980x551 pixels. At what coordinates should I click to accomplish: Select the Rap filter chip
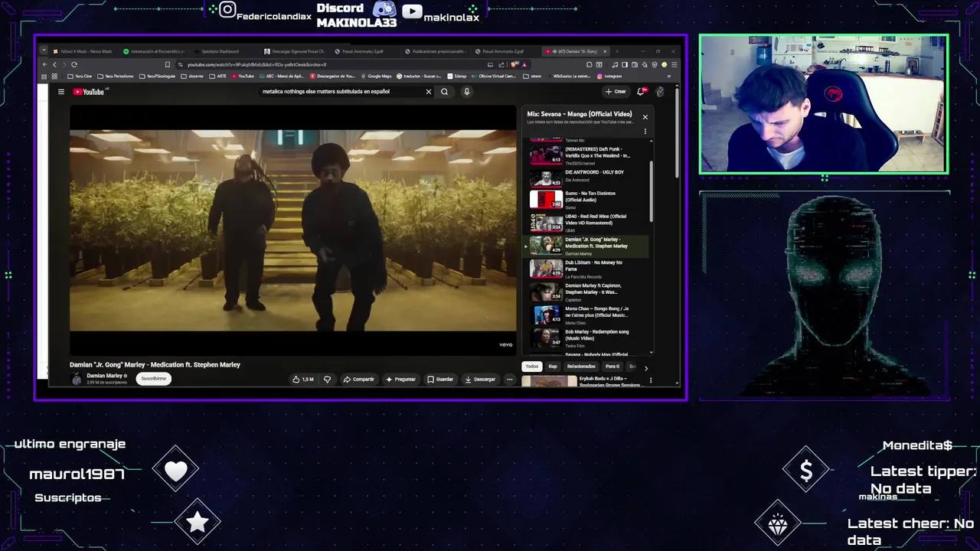pos(553,367)
